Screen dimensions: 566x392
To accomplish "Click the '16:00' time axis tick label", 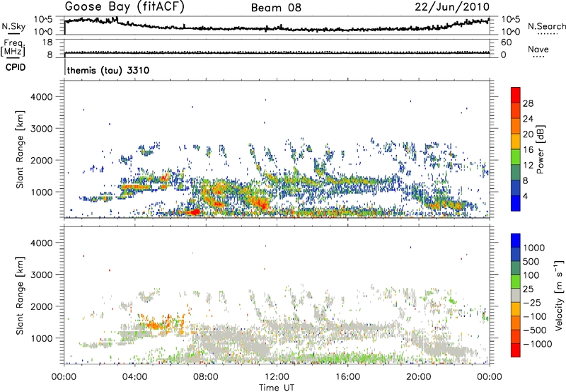I will coord(347,377).
